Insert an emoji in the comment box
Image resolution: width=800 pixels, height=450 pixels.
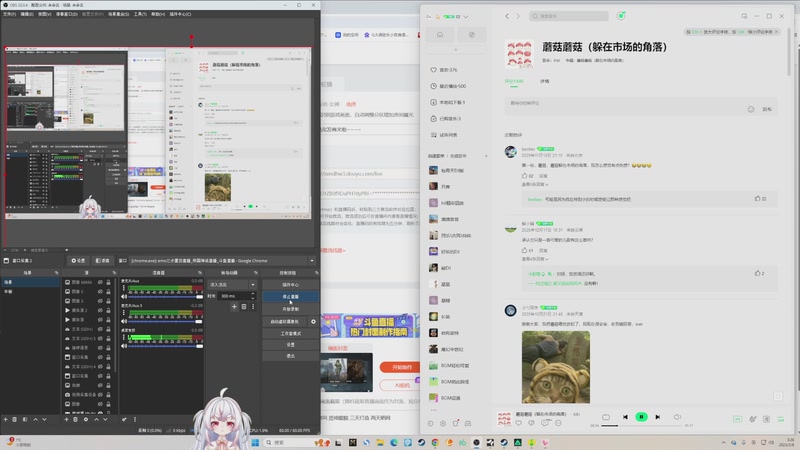click(x=751, y=109)
